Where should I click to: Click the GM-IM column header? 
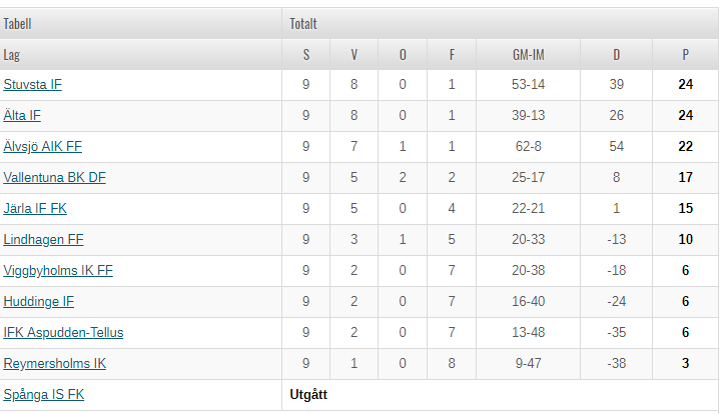[x=529, y=55]
